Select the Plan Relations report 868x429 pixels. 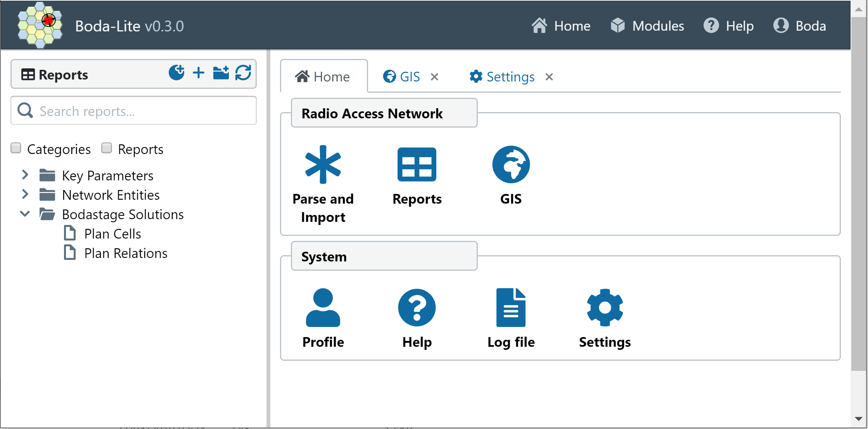pyautogui.click(x=126, y=253)
